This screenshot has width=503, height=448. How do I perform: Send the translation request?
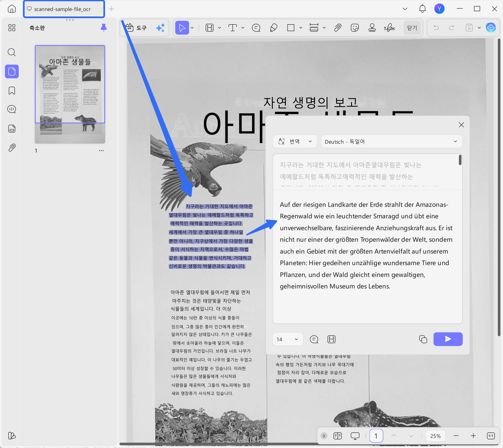point(448,339)
